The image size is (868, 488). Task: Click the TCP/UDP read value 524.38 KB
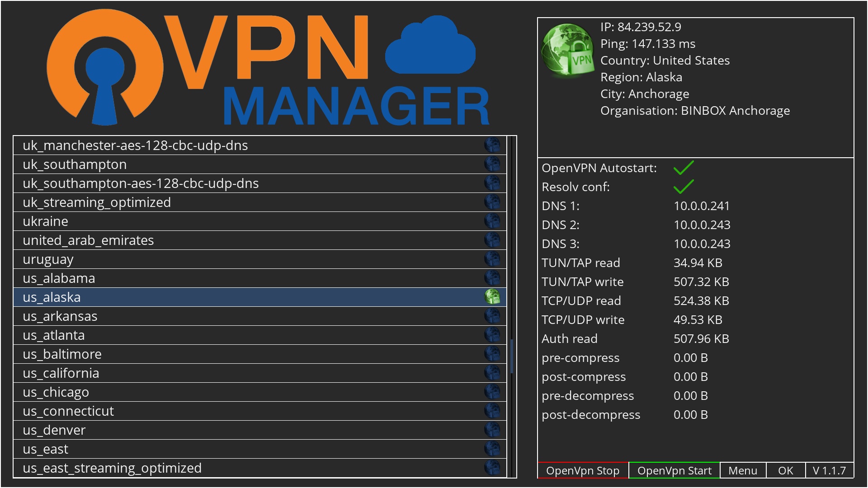point(702,300)
